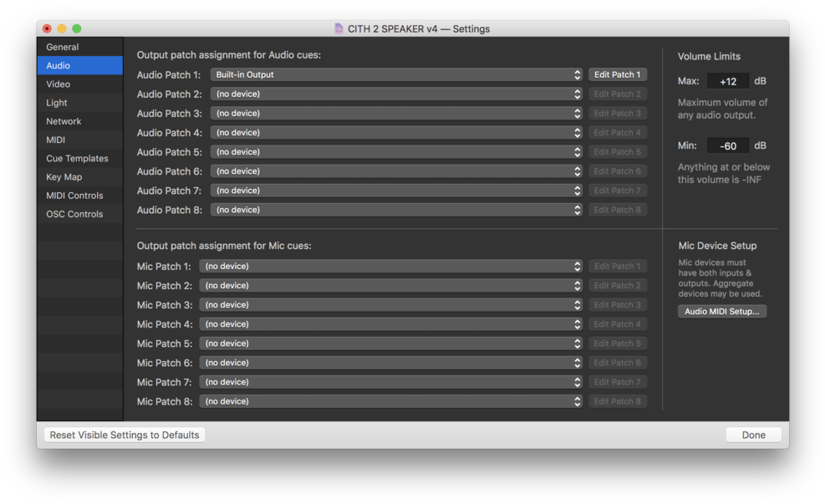This screenshot has width=825, height=504.
Task: Show the OSC Controls settings
Action: (x=74, y=214)
